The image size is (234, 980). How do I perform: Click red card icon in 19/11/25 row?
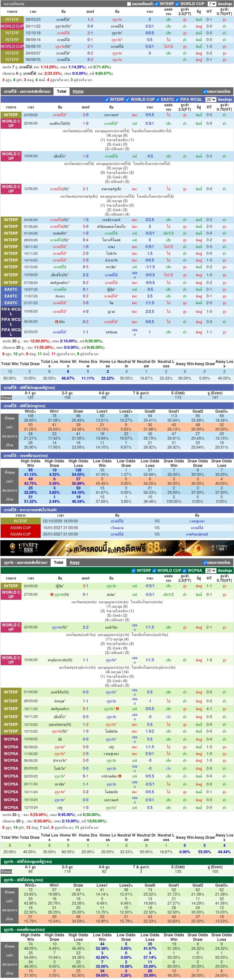[117, 709]
